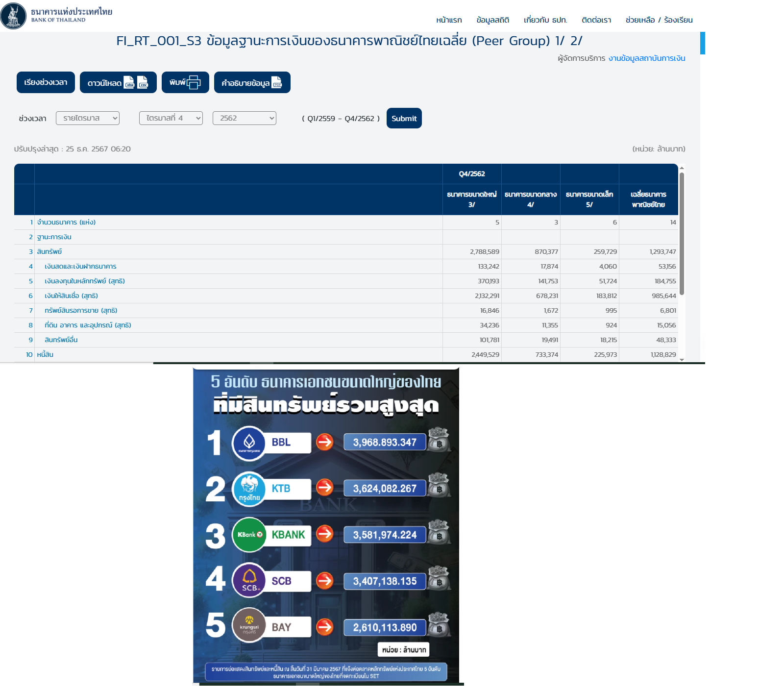784x694 pixels.
Task: Click the ฐานะการเงิน row link
Action: pyautogui.click(x=54, y=237)
